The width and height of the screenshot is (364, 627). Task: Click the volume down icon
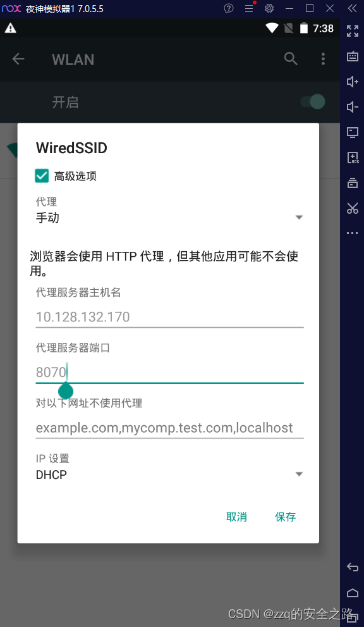click(353, 107)
